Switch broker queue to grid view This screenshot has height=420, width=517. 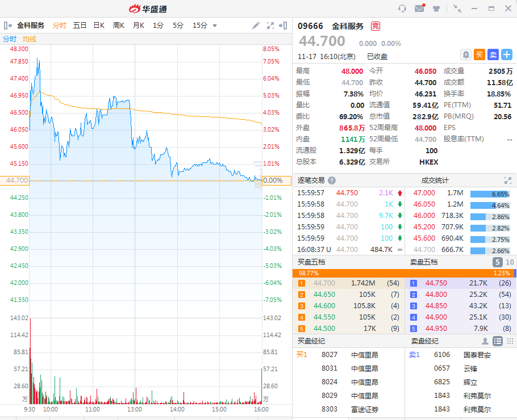click(510, 341)
